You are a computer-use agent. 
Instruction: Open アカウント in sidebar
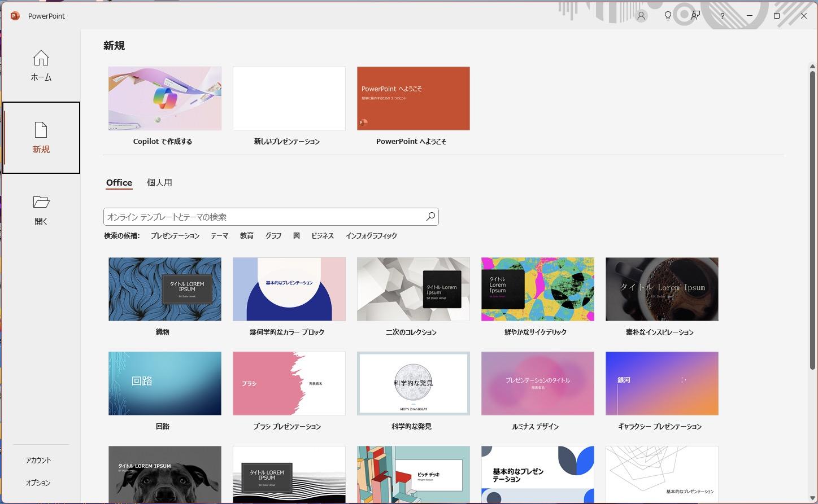click(x=38, y=461)
